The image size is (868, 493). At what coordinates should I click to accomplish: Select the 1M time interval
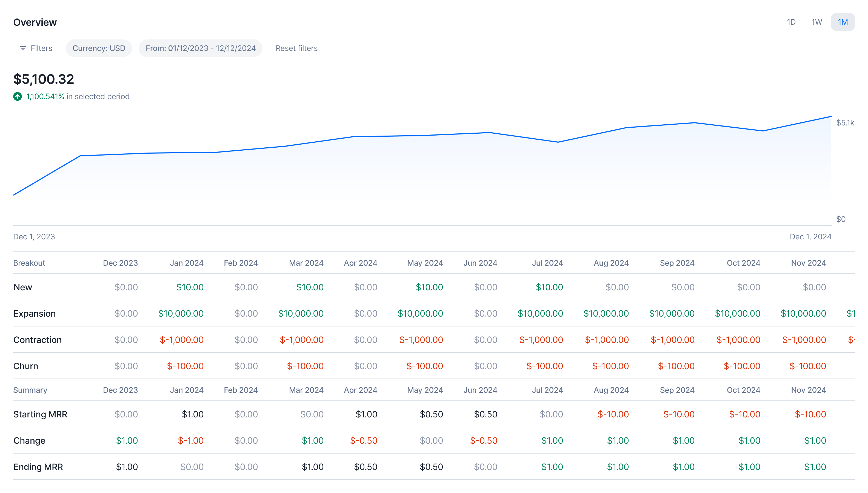[x=843, y=22]
